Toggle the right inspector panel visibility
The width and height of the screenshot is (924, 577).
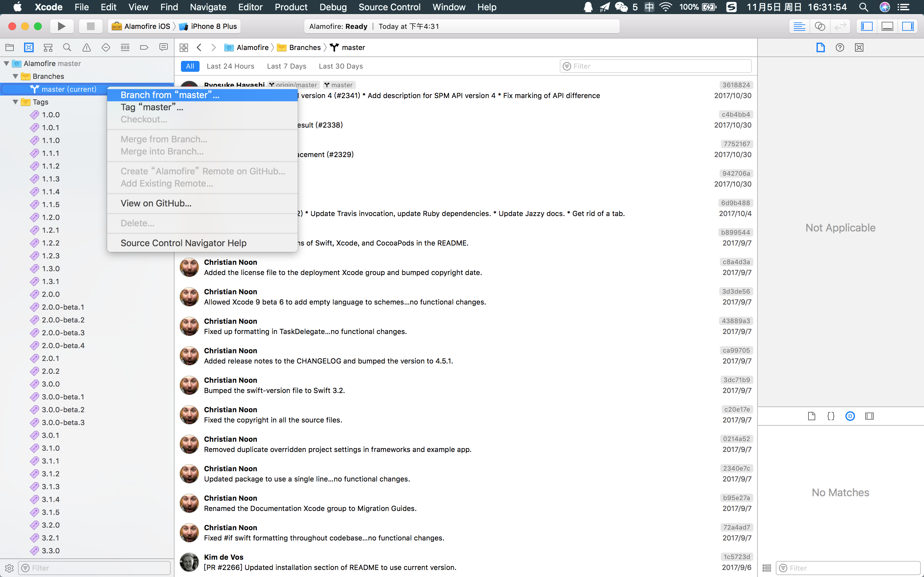(x=908, y=26)
